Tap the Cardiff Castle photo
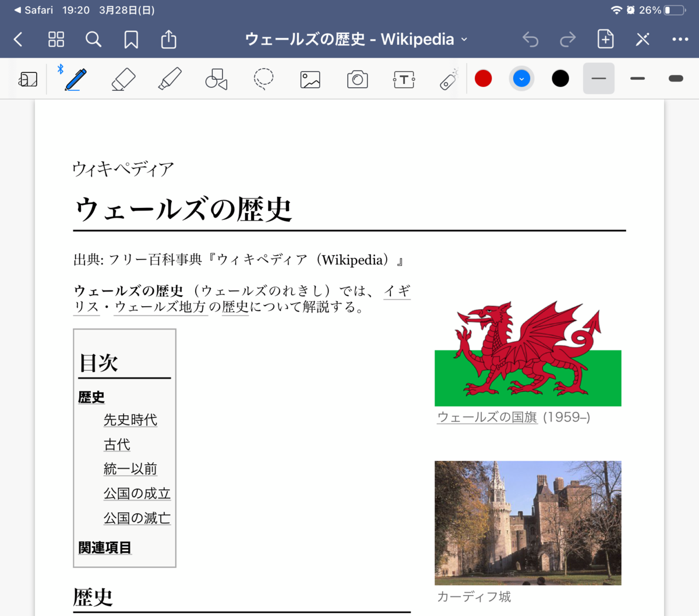Viewport: 699px width, 616px height. (528, 523)
